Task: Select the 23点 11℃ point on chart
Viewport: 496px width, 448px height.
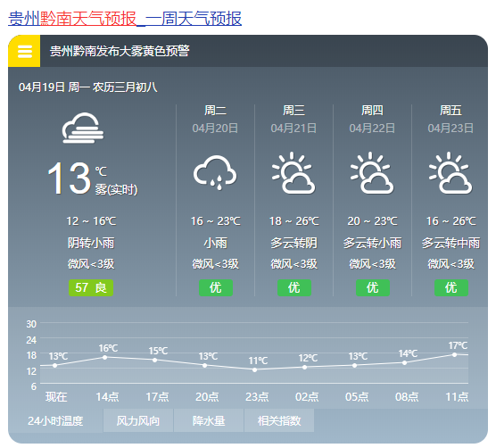Action: (x=255, y=369)
